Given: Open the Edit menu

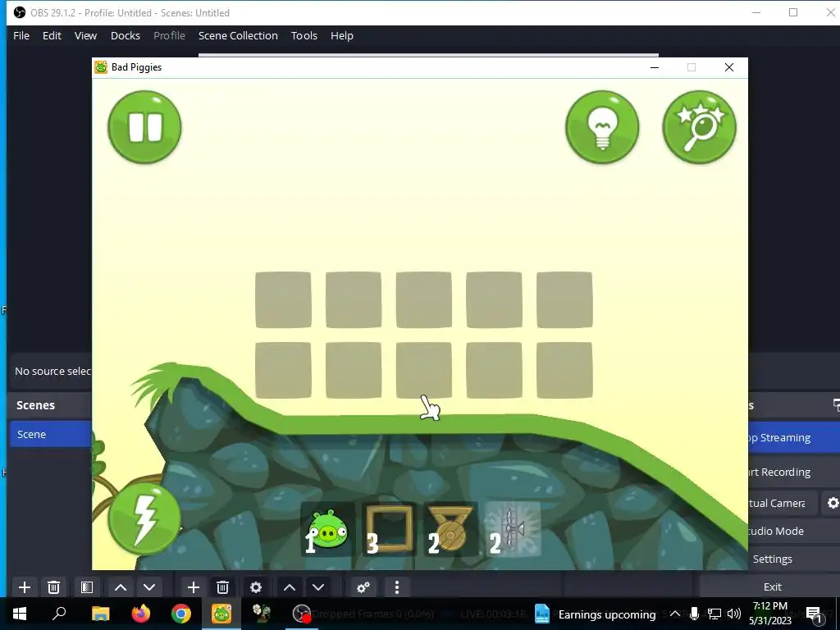Looking at the screenshot, I should coord(52,35).
